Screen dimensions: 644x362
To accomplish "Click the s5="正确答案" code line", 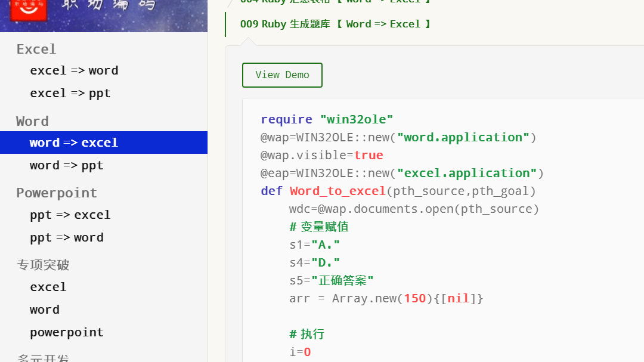I will tap(332, 281).
